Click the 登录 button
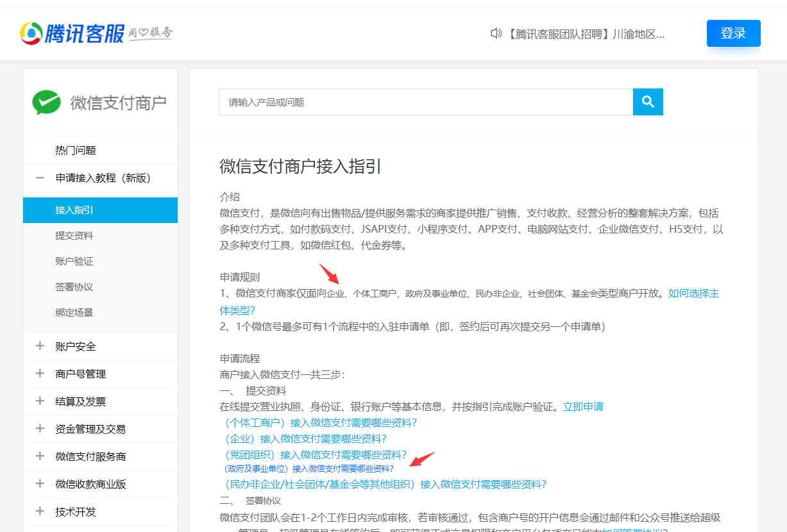Viewport: 787px width, 532px height. 734,33
